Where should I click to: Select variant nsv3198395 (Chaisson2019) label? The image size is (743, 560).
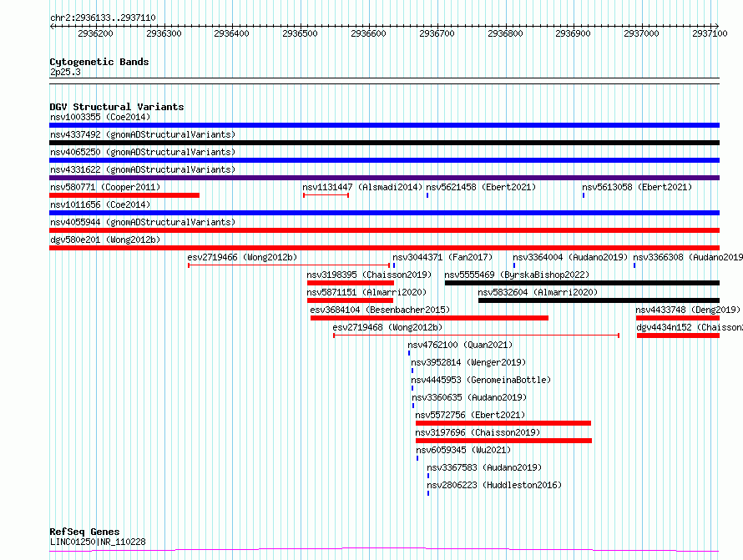pos(369,275)
